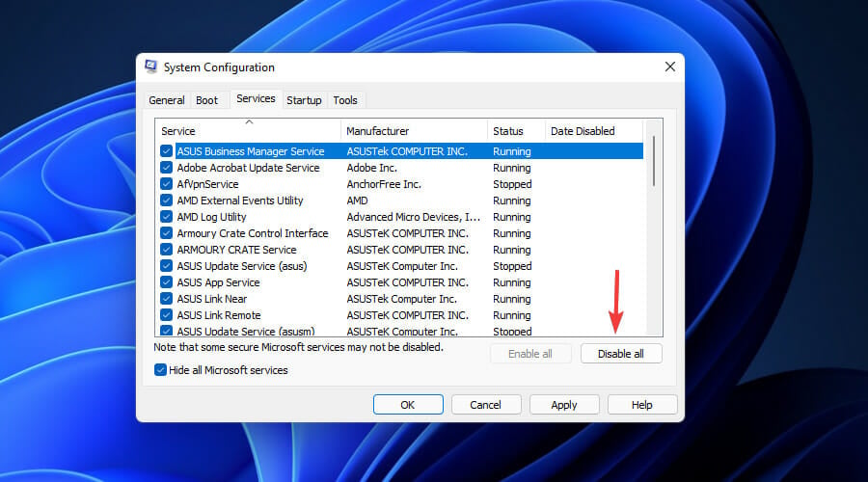The width and height of the screenshot is (868, 482).
Task: Uncheck ASUS Update Service (asus)
Action: tap(166, 266)
